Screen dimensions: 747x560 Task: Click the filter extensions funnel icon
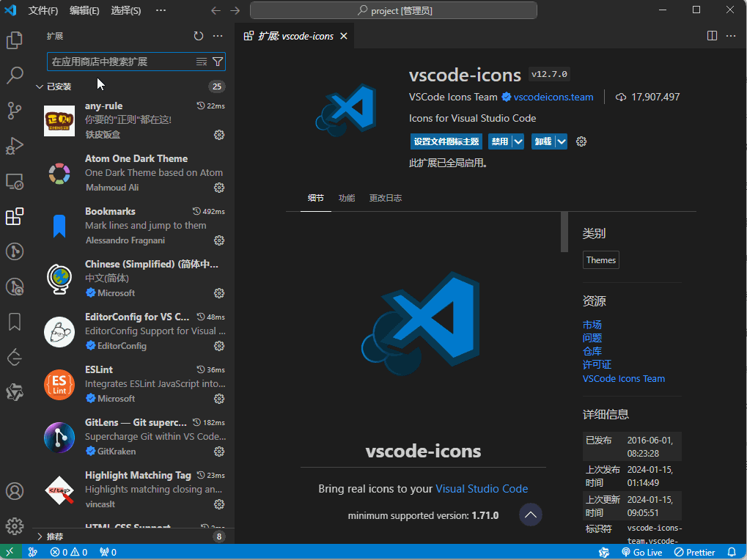[x=218, y=62]
